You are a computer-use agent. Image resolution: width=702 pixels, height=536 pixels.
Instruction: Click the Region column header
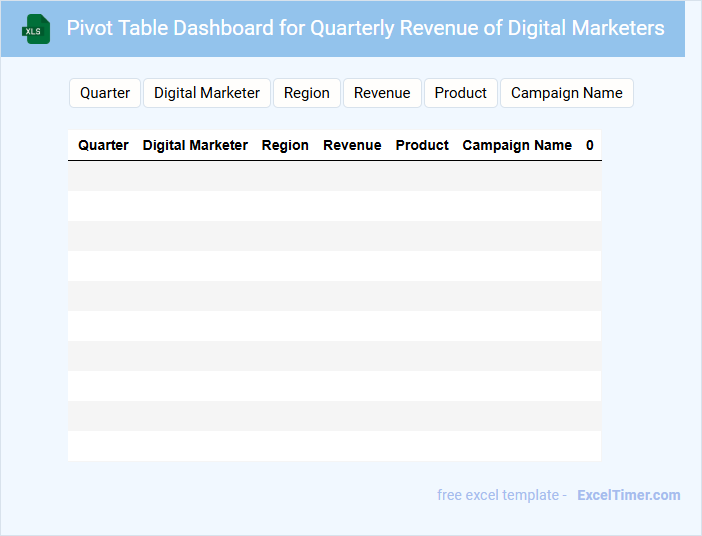[x=285, y=145]
